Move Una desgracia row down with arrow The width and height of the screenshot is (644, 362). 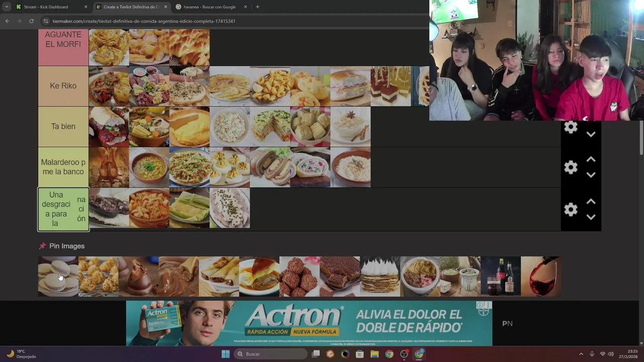coord(591,217)
